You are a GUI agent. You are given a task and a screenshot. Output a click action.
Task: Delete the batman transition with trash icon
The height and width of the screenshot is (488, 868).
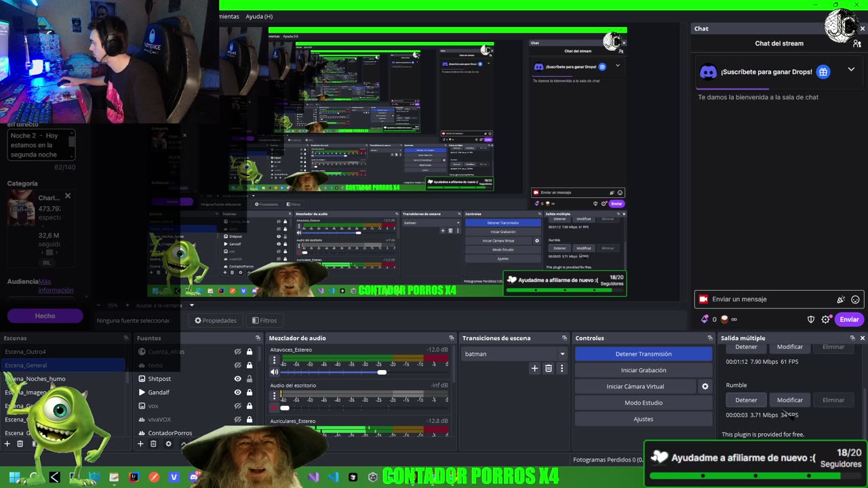549,368
